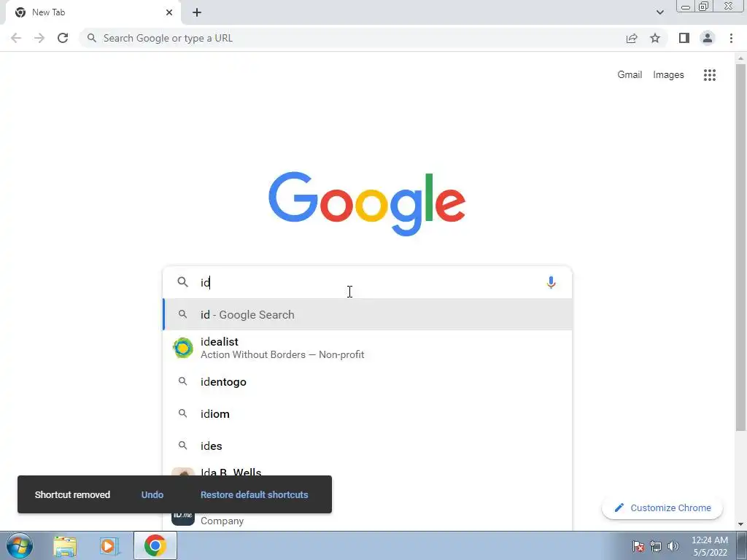Click the magnifier icon beside 'ides'
747x560 pixels.
tap(182, 446)
